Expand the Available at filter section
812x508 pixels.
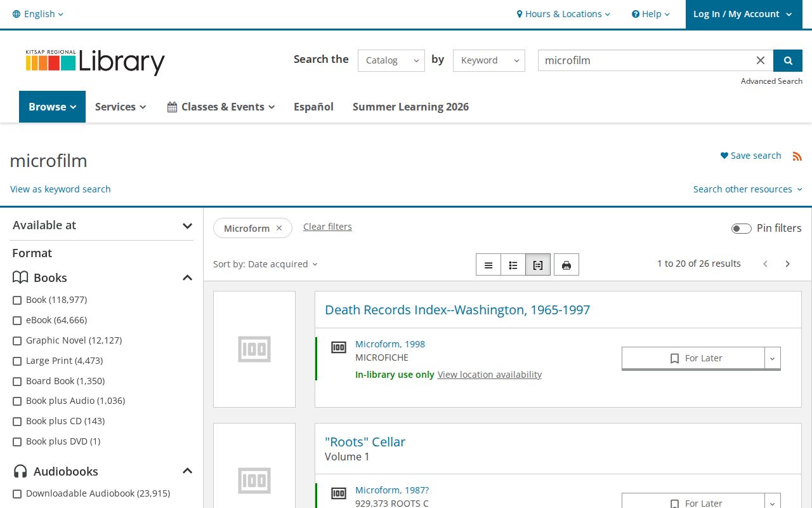(101, 225)
